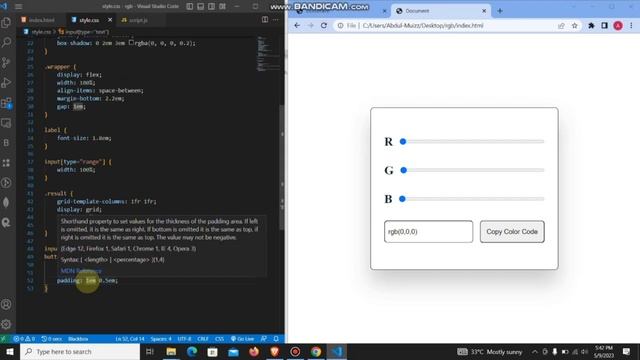The height and width of the screenshot is (360, 640).
Task: Change indentation via Spaces: 4
Action: pyautogui.click(x=161, y=339)
